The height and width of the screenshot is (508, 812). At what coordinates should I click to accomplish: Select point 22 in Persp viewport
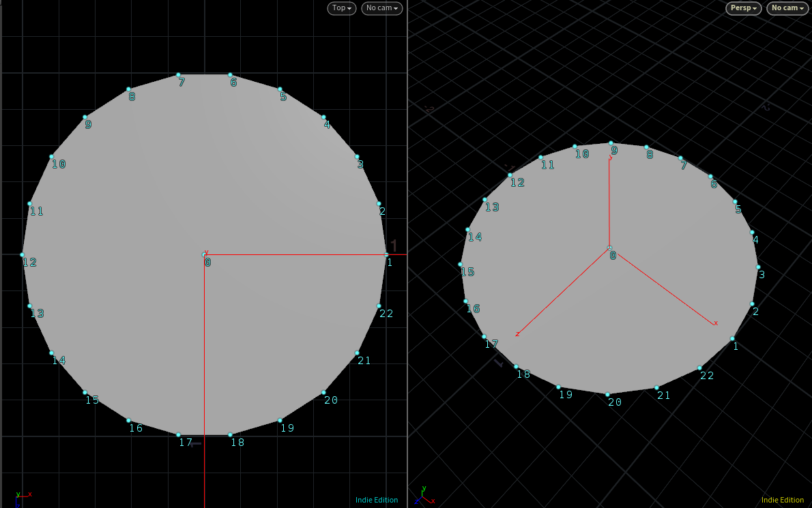[x=699, y=368]
